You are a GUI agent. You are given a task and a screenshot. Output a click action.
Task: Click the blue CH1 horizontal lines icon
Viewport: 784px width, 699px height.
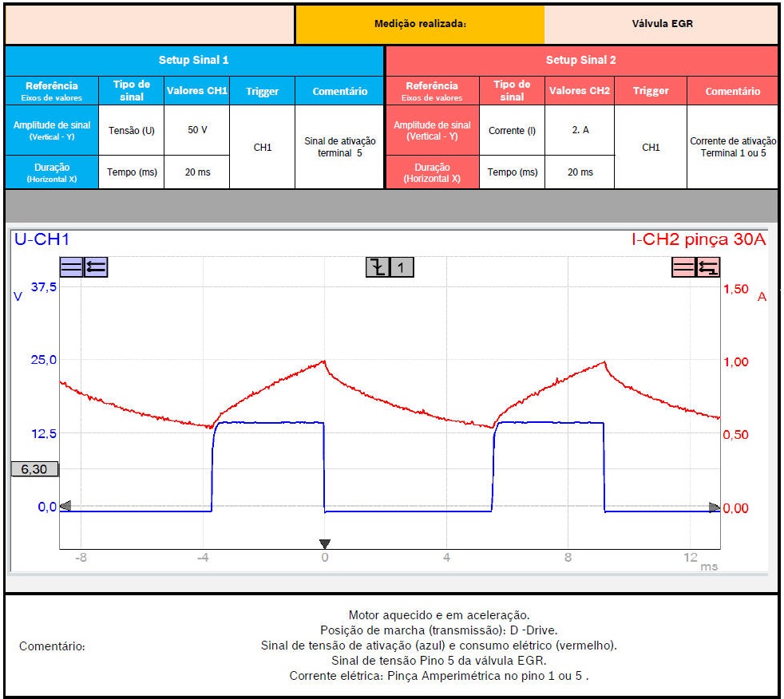coord(71,267)
